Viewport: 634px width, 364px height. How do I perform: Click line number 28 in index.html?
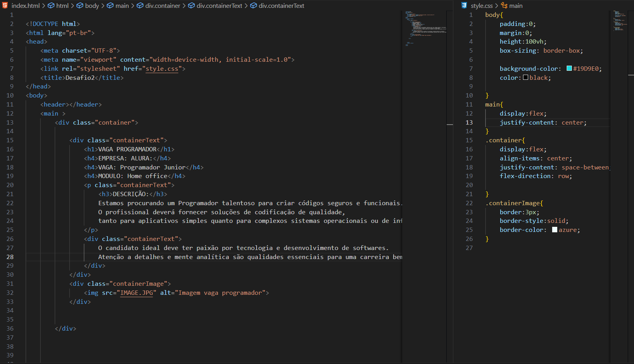tap(10, 257)
